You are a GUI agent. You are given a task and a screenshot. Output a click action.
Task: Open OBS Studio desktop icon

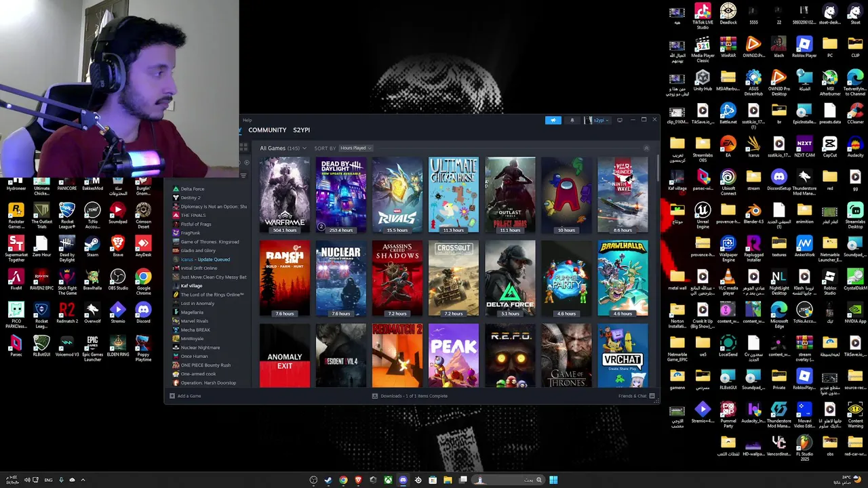coord(118,279)
